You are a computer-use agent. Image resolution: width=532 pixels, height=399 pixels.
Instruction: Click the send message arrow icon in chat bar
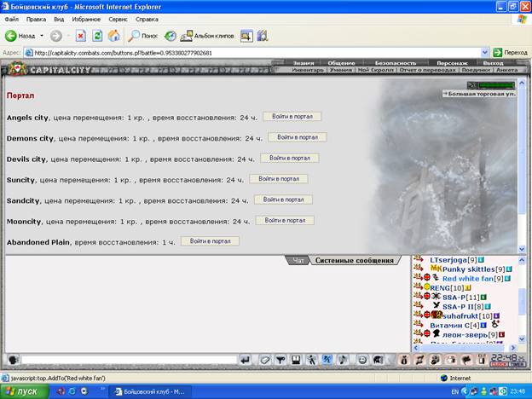pyautogui.click(x=245, y=360)
